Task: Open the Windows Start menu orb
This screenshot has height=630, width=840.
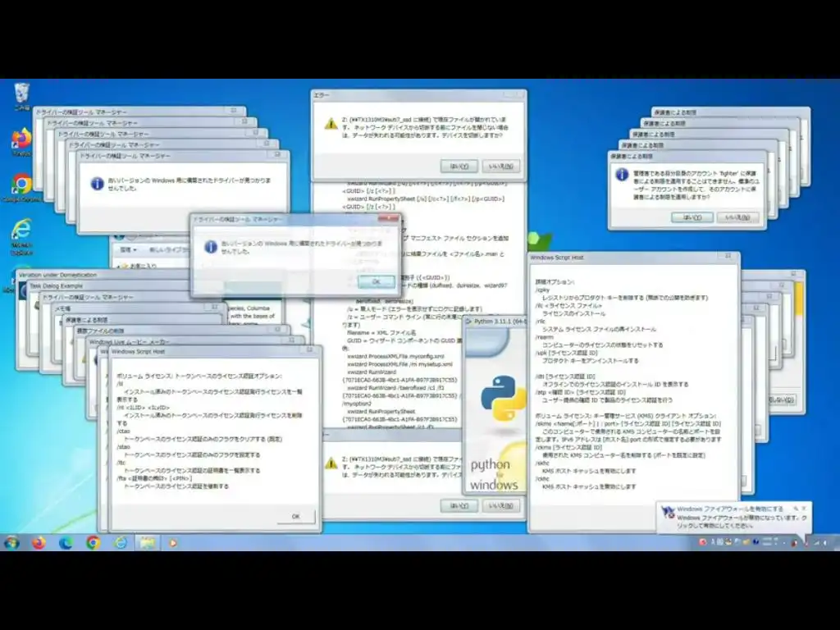Action: (11, 543)
